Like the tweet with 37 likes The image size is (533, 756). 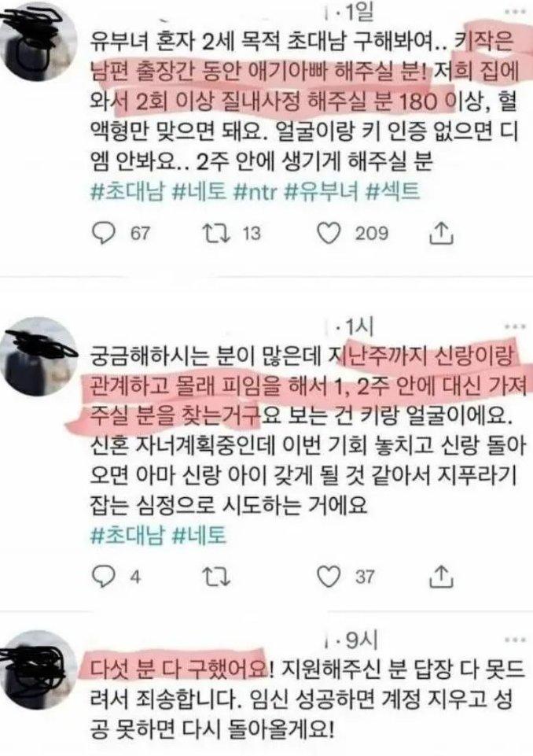[x=329, y=577]
